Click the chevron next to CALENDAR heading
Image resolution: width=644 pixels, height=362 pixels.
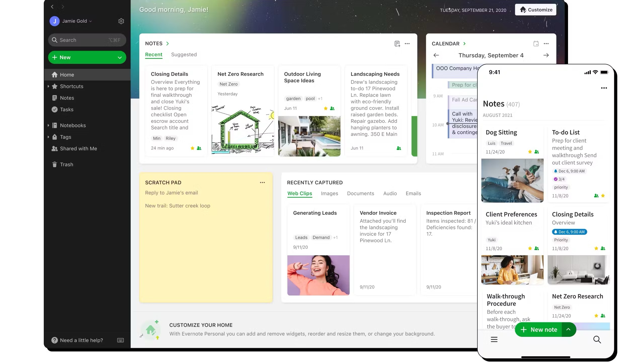464,44
